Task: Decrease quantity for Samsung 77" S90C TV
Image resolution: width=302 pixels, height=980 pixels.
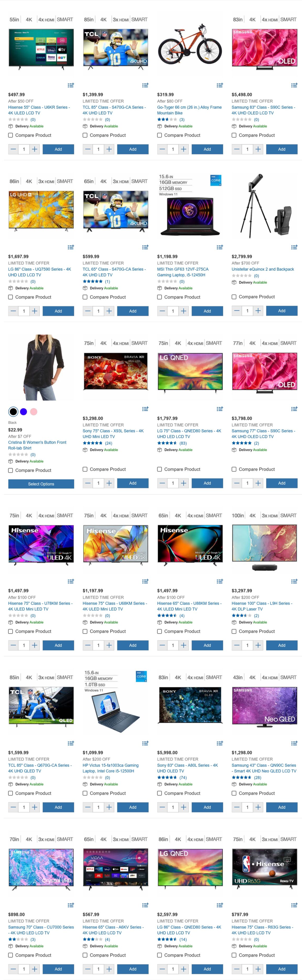Action: 237,483
